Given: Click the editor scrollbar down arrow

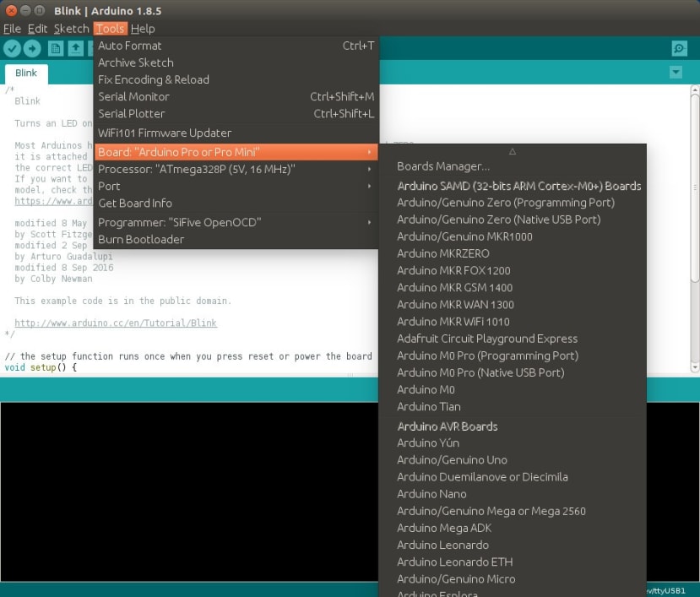Looking at the screenshot, I should click(695, 367).
